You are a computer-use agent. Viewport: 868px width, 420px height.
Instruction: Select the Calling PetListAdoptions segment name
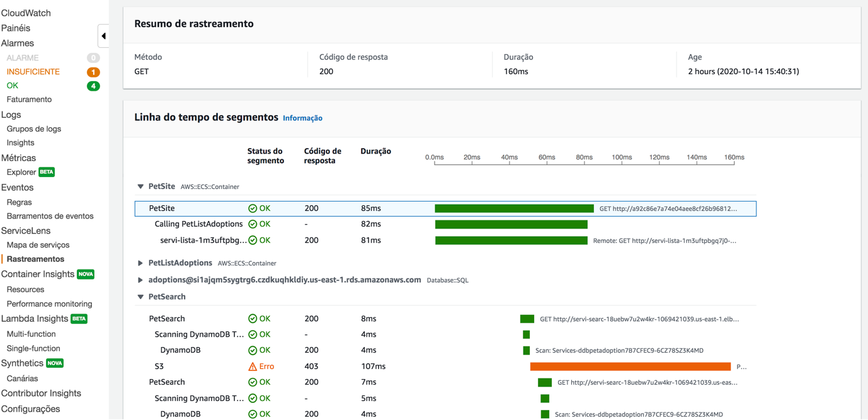coord(198,224)
